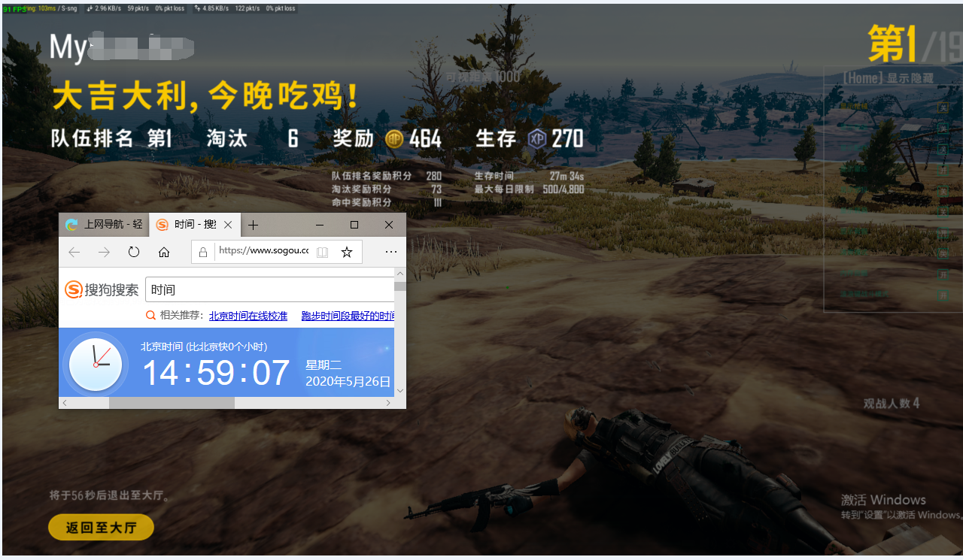Click 淘汰奖励积分 73 row

(387, 189)
